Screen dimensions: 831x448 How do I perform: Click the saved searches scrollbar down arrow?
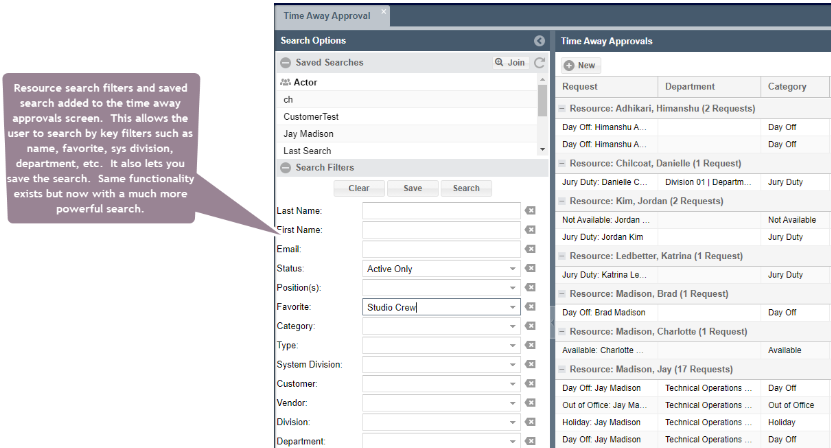click(x=542, y=150)
